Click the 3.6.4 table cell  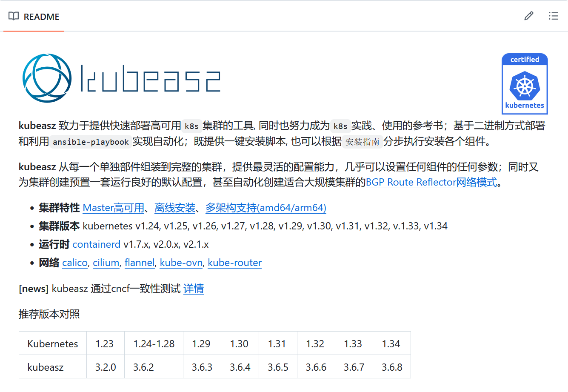click(240, 367)
